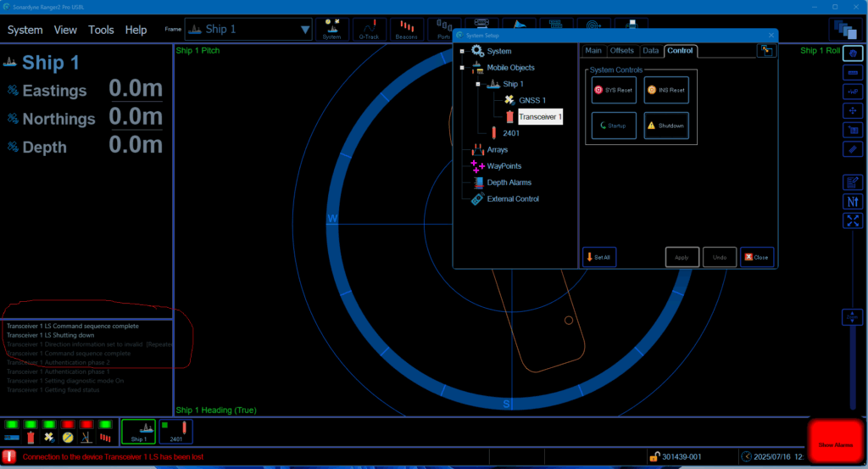Click the four-arrow move tool
Viewport: 868px width, 469px height.
tap(853, 111)
